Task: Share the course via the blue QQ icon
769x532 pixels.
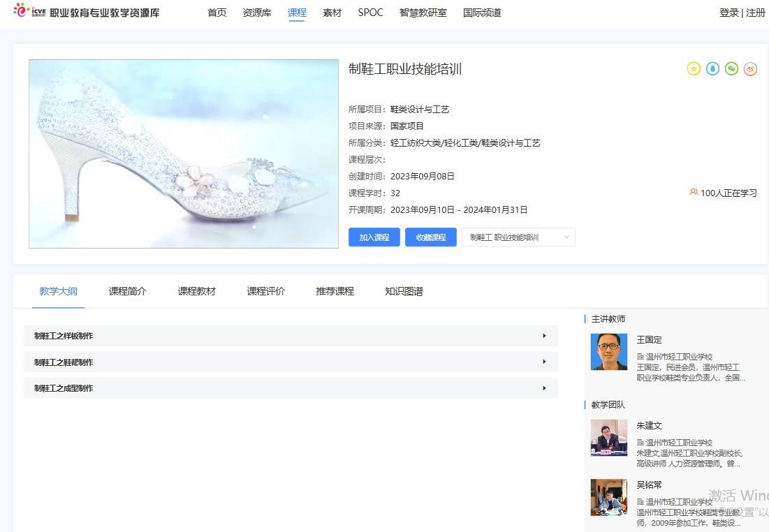Action: 712,68
